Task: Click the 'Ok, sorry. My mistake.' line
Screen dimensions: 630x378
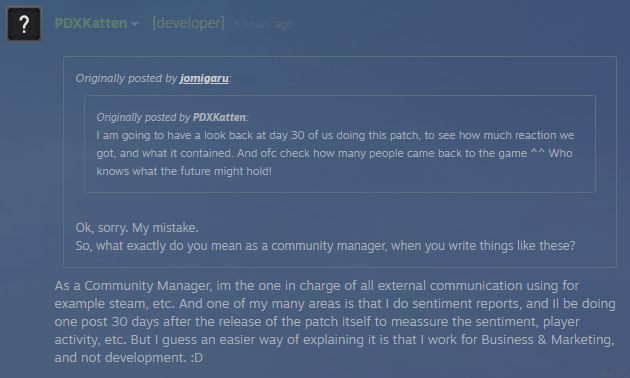Action: [137, 228]
